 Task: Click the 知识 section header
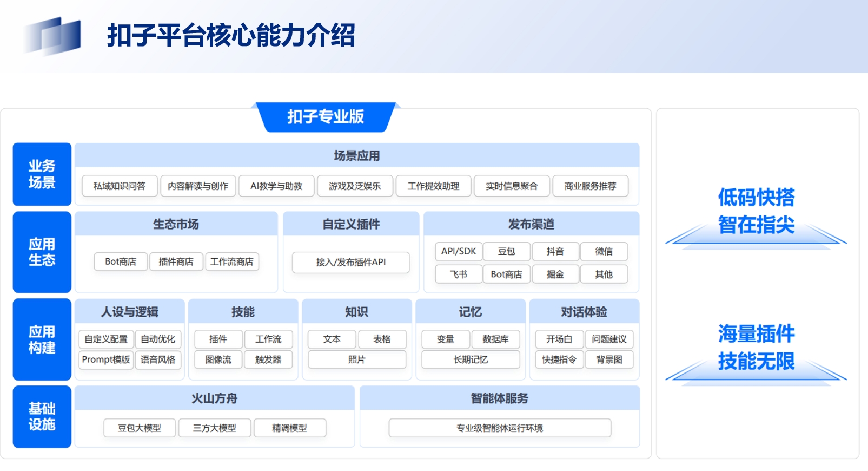click(357, 311)
